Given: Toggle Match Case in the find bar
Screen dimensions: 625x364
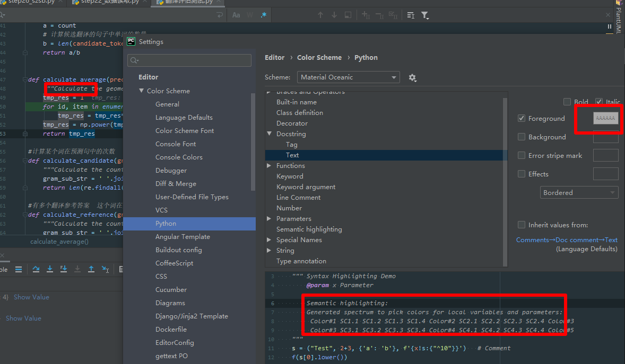Looking at the screenshot, I should click(x=236, y=15).
